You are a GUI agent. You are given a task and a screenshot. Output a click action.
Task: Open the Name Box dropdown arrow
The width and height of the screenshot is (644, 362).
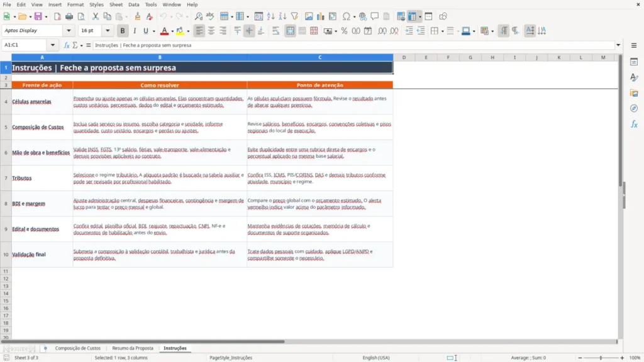pyautogui.click(x=53, y=45)
